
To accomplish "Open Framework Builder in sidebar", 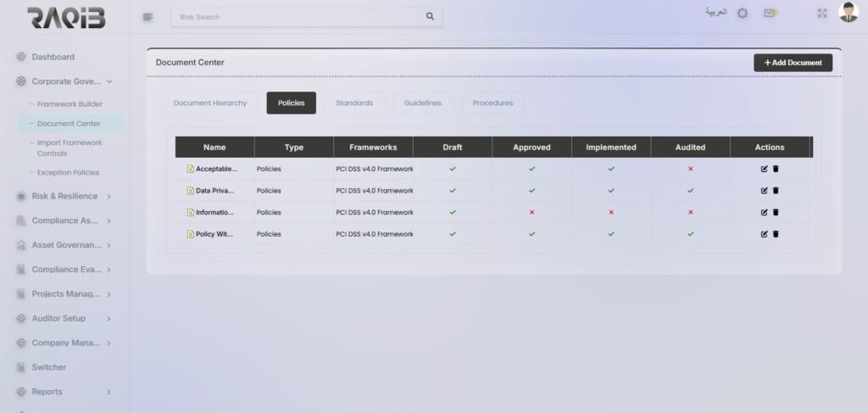I will 70,104.
